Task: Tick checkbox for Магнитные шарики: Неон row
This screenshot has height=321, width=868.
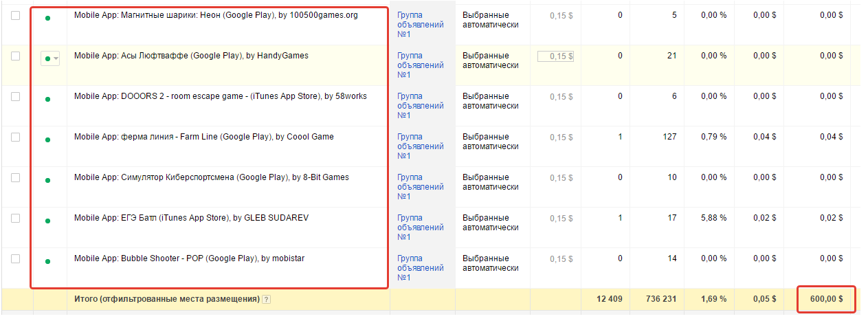Action: [x=16, y=16]
